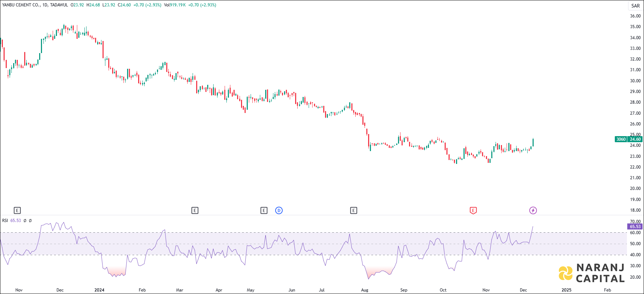
Task: Click the 2025 label on time axis
Action: 566,290
